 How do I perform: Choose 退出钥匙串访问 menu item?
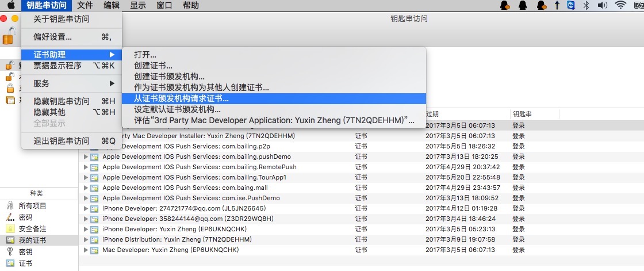click(x=71, y=140)
